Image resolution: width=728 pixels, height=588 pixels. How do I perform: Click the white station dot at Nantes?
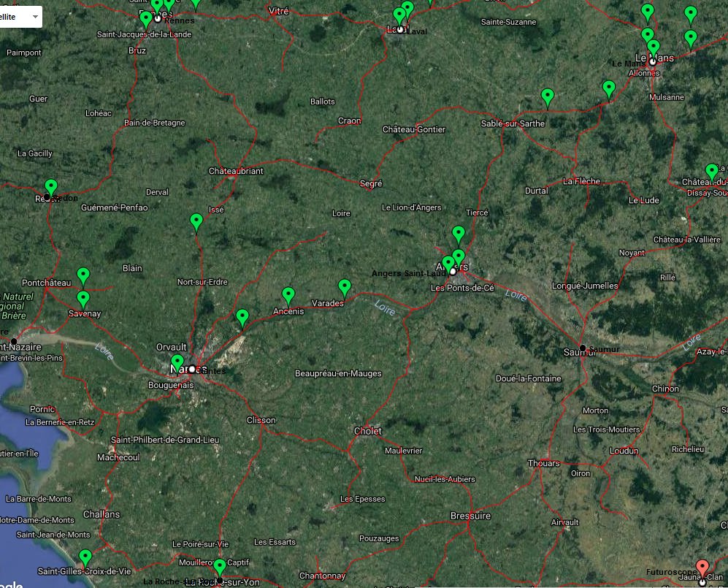coord(192,370)
